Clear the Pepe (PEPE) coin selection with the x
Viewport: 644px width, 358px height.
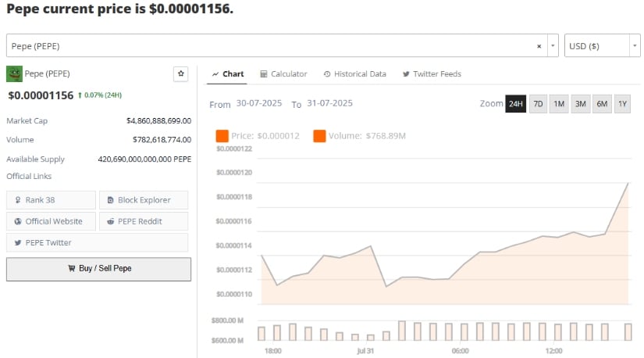click(x=539, y=46)
